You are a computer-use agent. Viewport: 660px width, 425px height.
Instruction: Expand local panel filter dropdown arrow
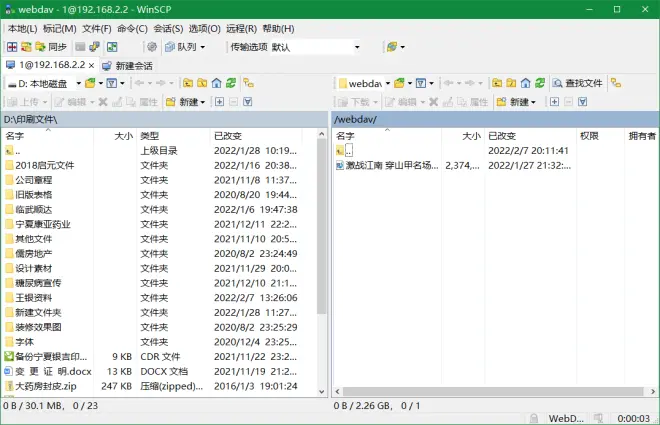(122, 83)
